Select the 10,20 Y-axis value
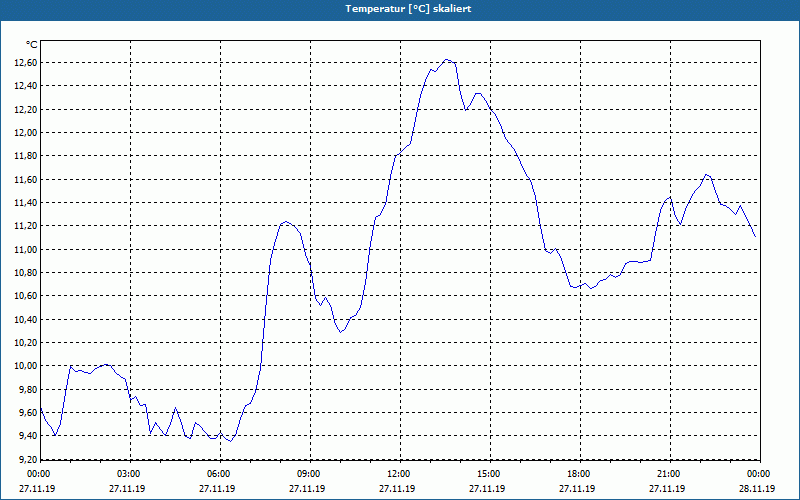The height and width of the screenshot is (500, 800). click(26, 342)
